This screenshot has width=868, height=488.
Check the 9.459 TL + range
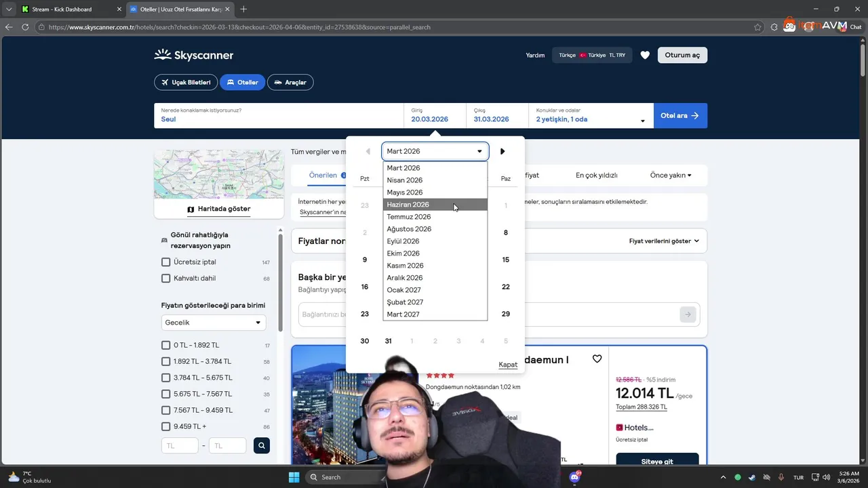pyautogui.click(x=165, y=426)
